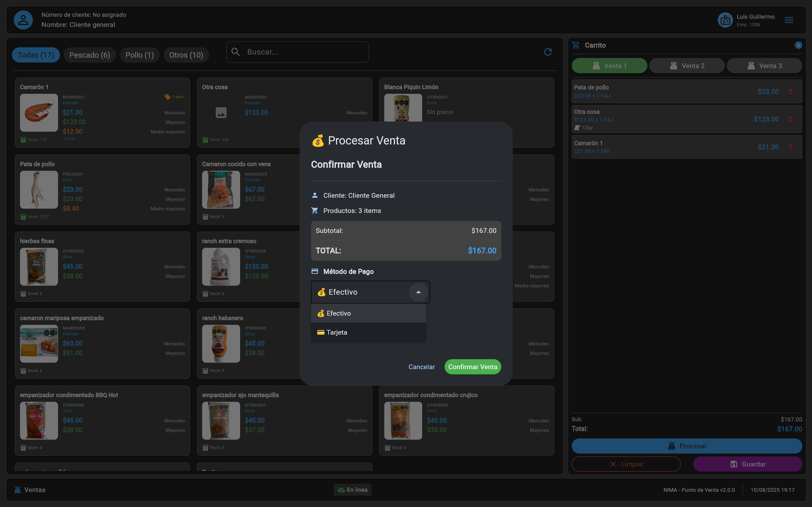Switch to the Otros (10) category tab

coord(186,55)
